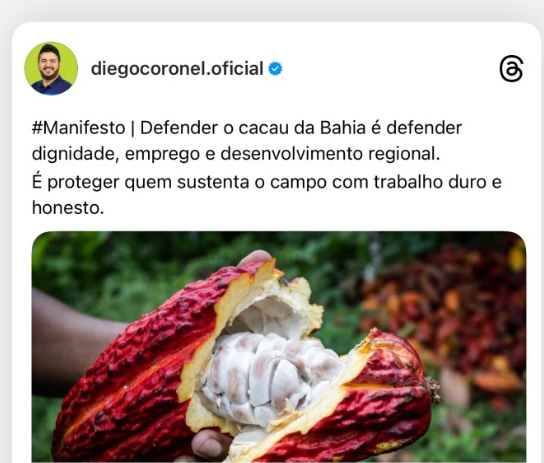544x463 pixels.
Task: Click the blurred red leaves in the photo
Action: pyautogui.click(x=451, y=312)
